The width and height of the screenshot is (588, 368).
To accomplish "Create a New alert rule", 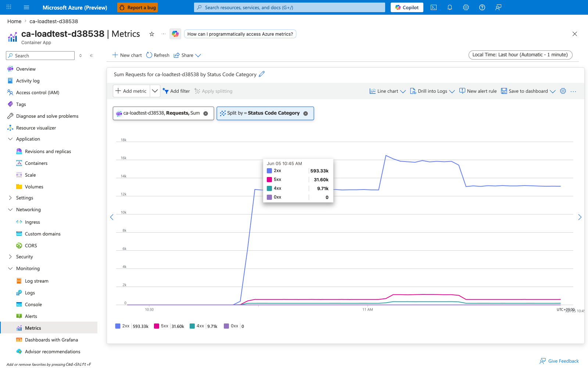I will coord(478,91).
